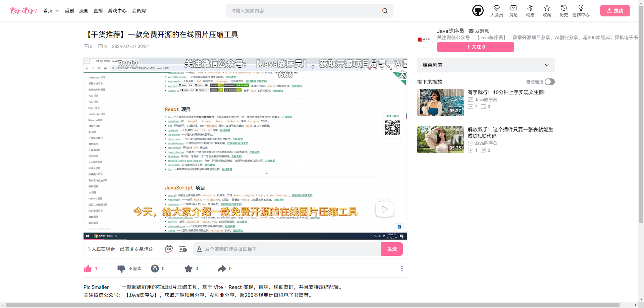Click the search magnifier icon
Viewport: 644px width, 308px height.
click(x=385, y=11)
